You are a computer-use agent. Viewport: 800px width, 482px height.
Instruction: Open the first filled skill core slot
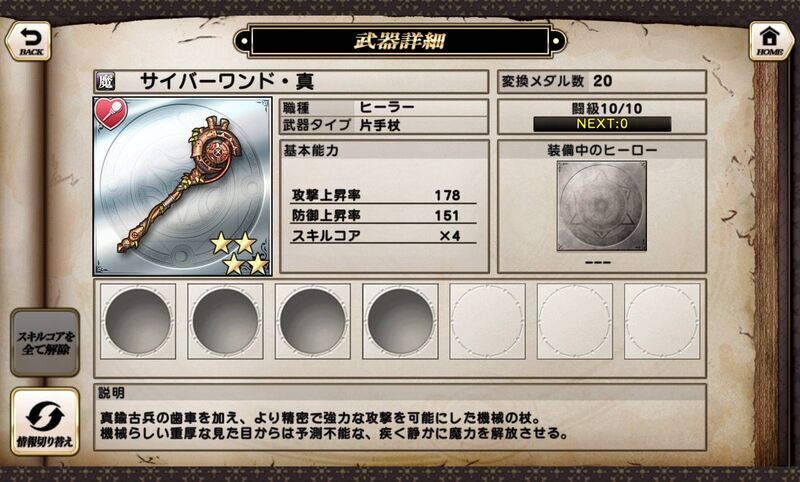point(138,321)
